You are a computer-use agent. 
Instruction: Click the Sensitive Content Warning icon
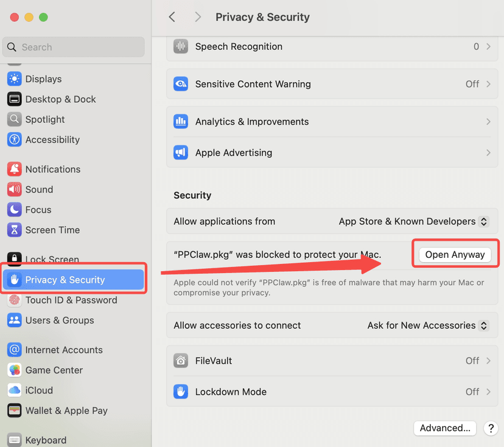point(181,84)
